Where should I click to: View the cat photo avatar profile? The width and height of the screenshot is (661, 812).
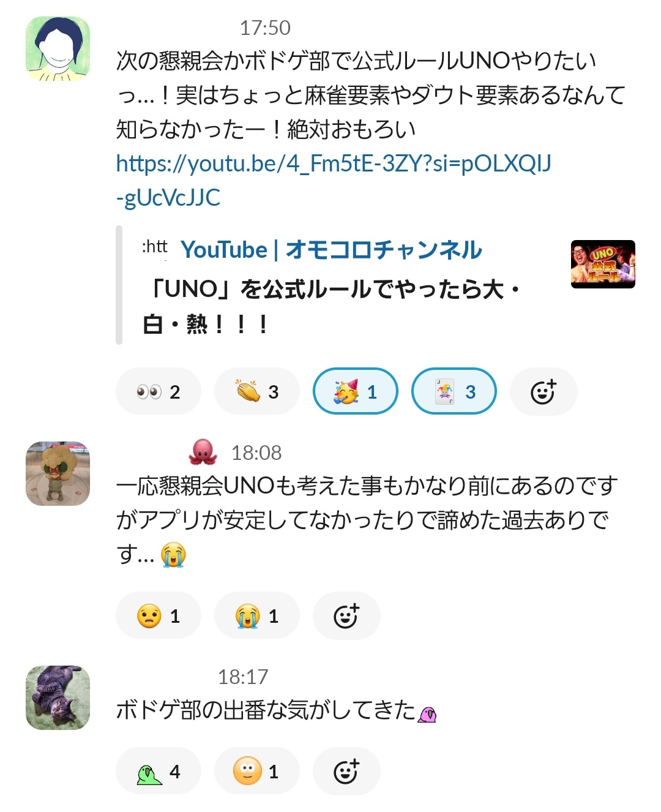pyautogui.click(x=58, y=697)
